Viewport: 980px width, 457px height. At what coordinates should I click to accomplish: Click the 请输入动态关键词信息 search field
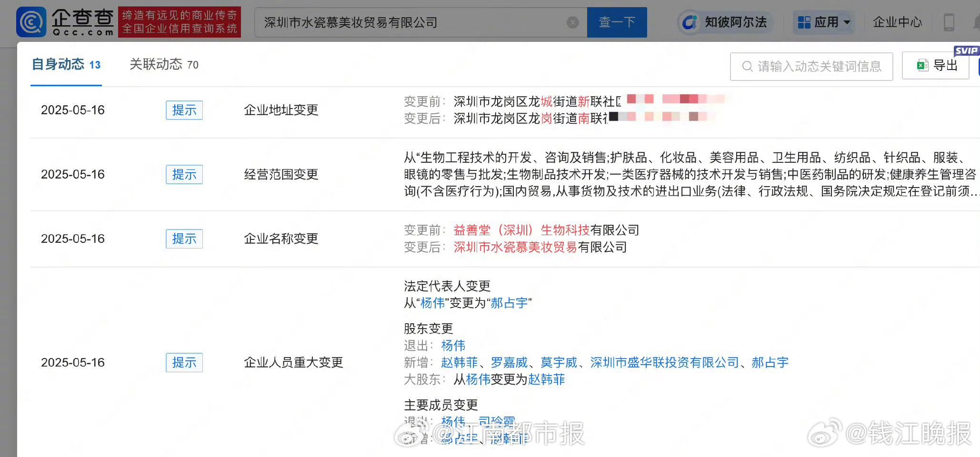(x=811, y=66)
